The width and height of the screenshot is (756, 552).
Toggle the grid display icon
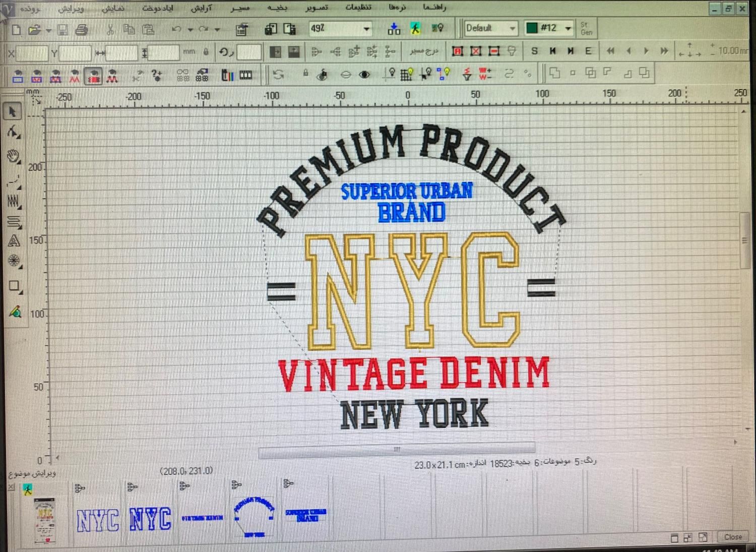(x=407, y=75)
